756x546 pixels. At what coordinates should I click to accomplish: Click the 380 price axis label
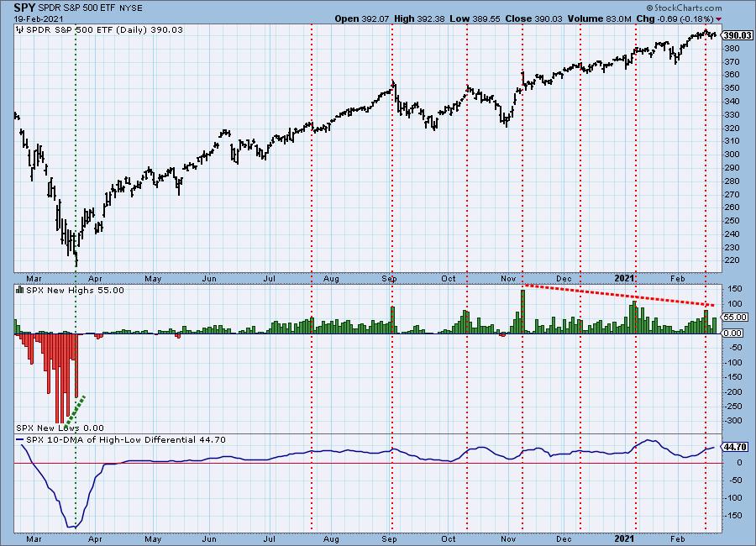click(x=732, y=48)
